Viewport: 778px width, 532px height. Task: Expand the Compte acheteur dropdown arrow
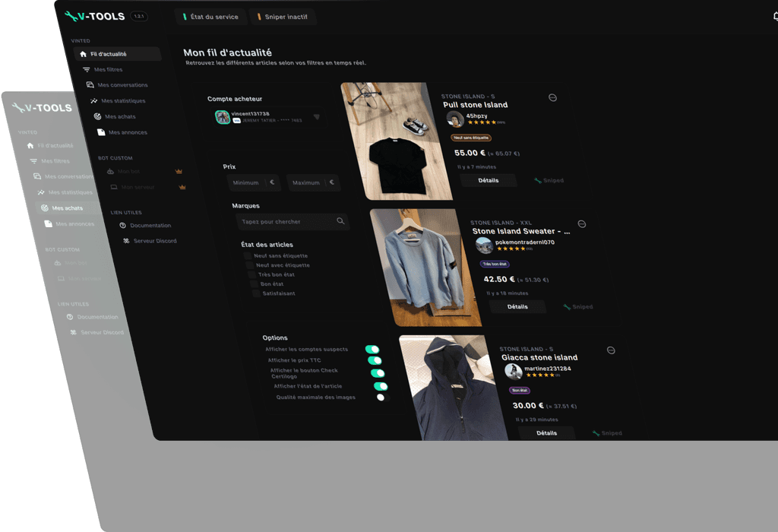pos(317,117)
